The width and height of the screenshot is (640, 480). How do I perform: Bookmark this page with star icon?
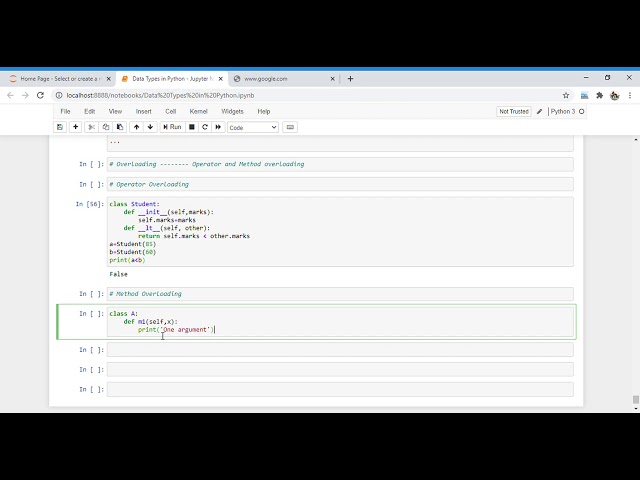(566, 95)
